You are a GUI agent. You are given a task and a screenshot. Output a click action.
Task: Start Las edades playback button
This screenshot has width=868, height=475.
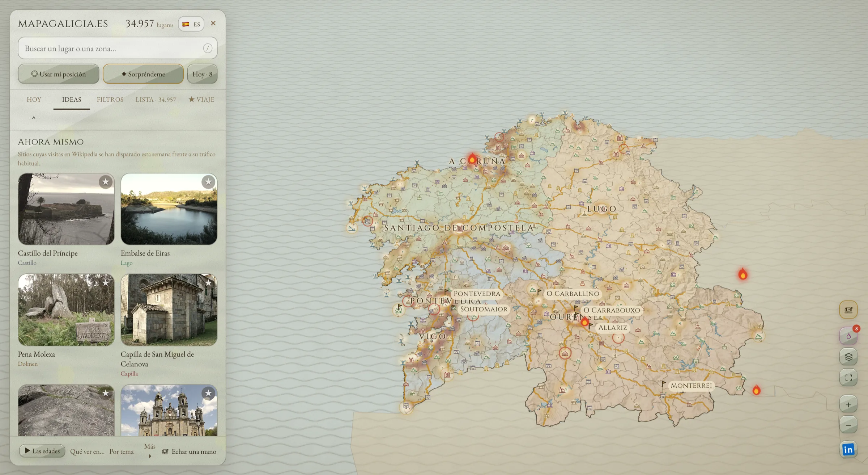(42, 451)
